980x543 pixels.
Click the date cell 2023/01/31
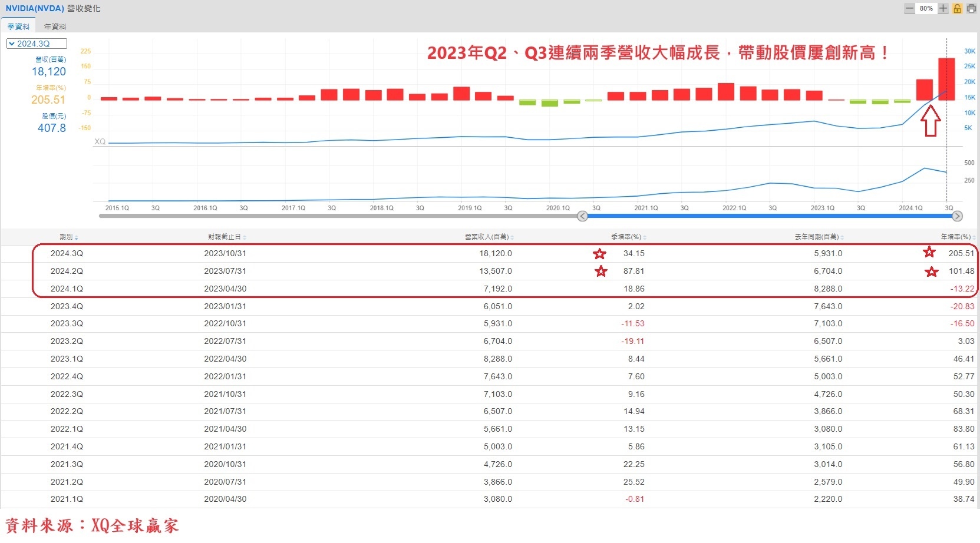click(x=225, y=306)
